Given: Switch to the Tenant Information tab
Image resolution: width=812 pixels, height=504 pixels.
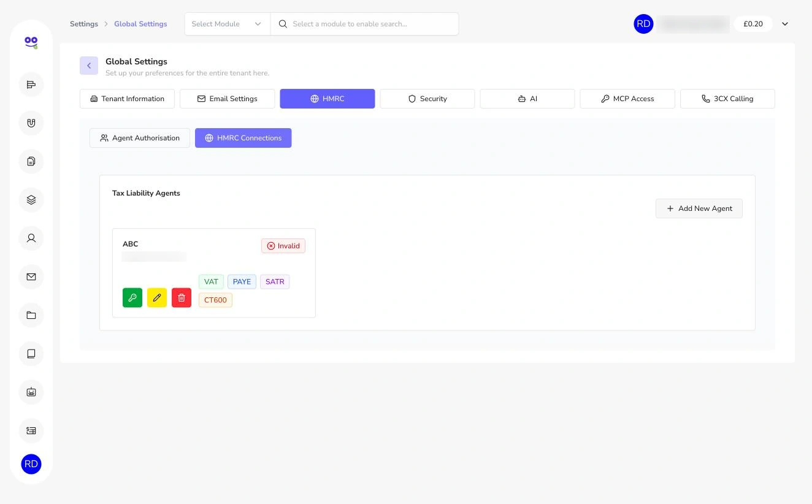Looking at the screenshot, I should click(127, 99).
